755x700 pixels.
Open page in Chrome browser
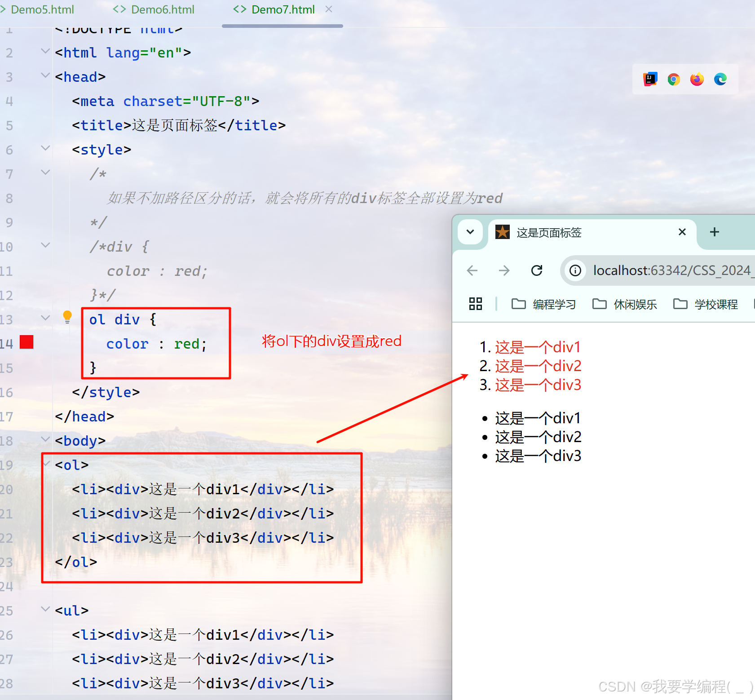pyautogui.click(x=673, y=80)
